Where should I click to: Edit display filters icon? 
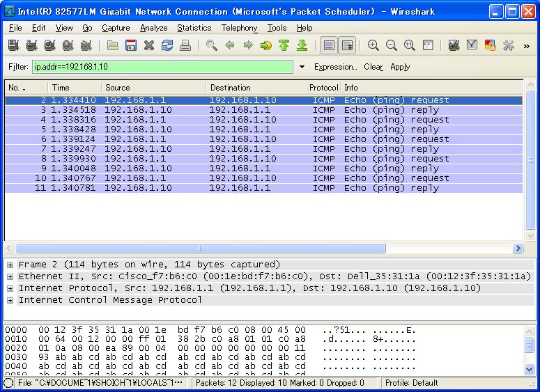(472, 45)
